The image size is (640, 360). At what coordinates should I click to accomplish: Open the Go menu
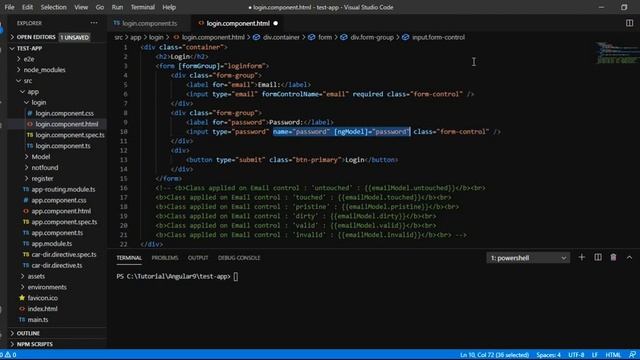coord(100,7)
